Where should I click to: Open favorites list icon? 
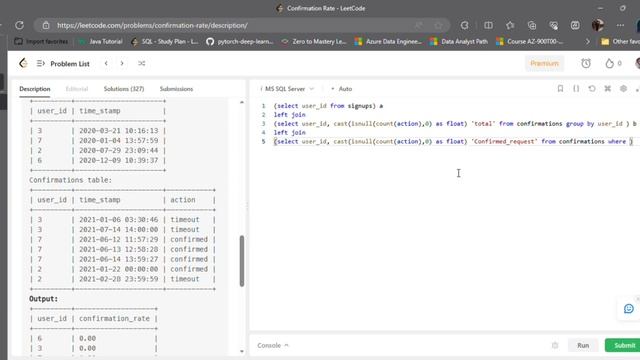[x=510, y=25]
